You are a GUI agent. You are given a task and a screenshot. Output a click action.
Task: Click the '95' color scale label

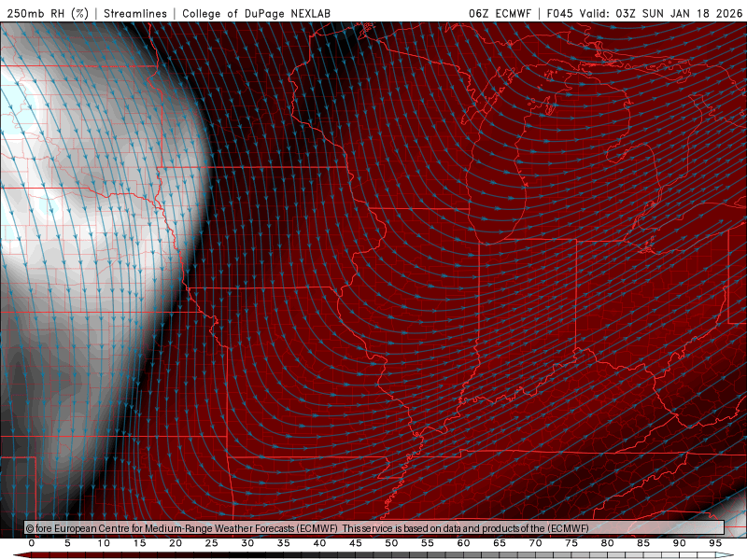tap(715, 543)
